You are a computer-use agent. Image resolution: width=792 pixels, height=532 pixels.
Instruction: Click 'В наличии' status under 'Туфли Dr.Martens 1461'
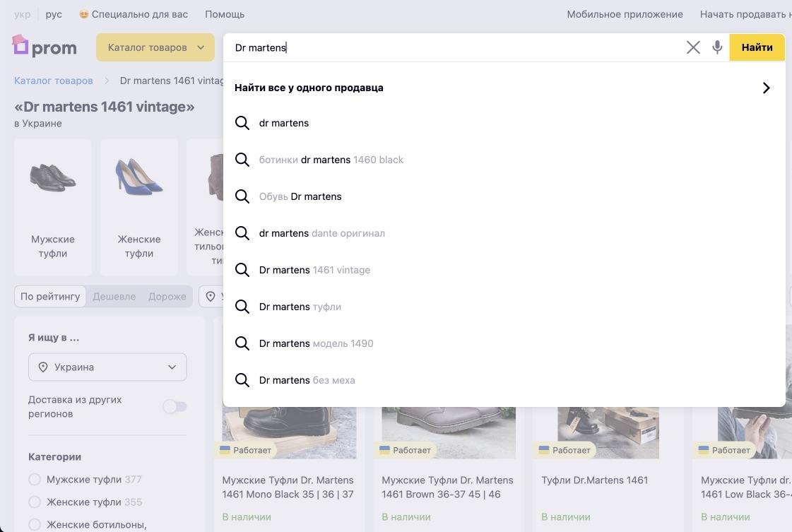tap(566, 517)
